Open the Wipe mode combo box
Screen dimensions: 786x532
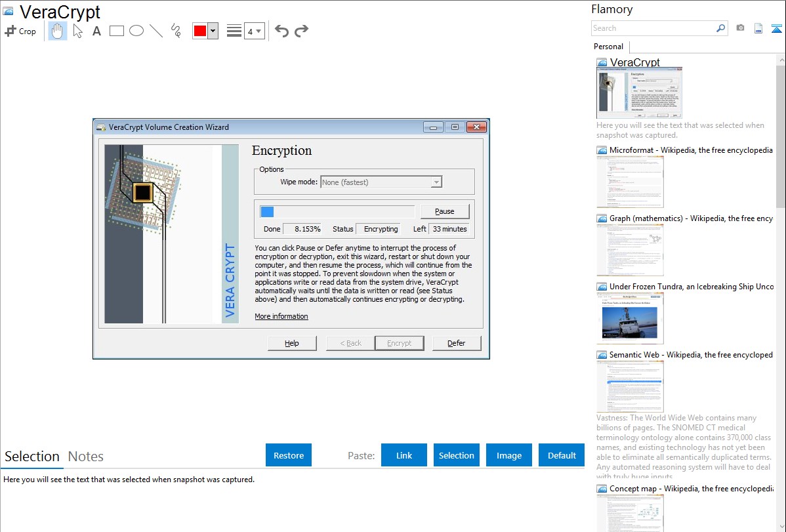tap(381, 182)
